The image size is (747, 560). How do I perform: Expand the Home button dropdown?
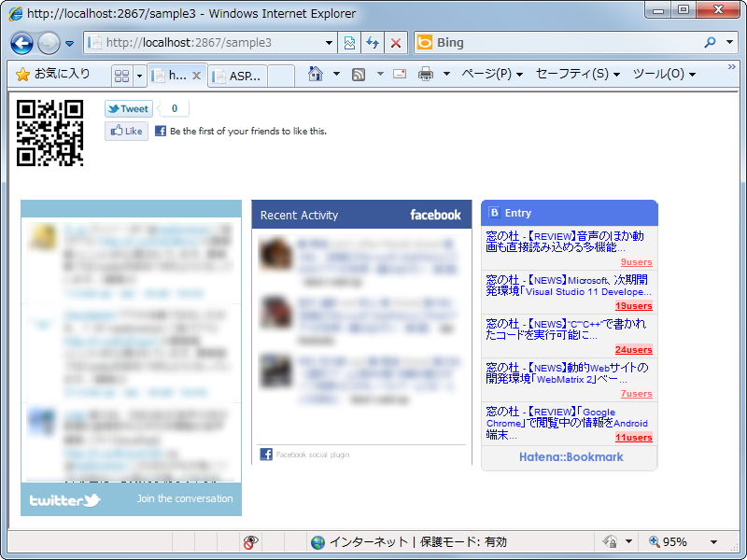tap(336, 74)
